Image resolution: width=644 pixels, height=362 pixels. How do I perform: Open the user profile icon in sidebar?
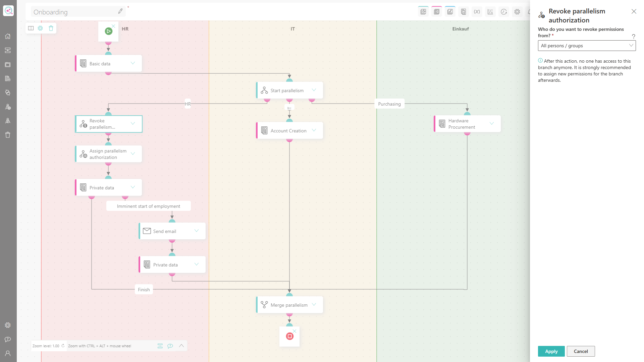click(x=8, y=353)
